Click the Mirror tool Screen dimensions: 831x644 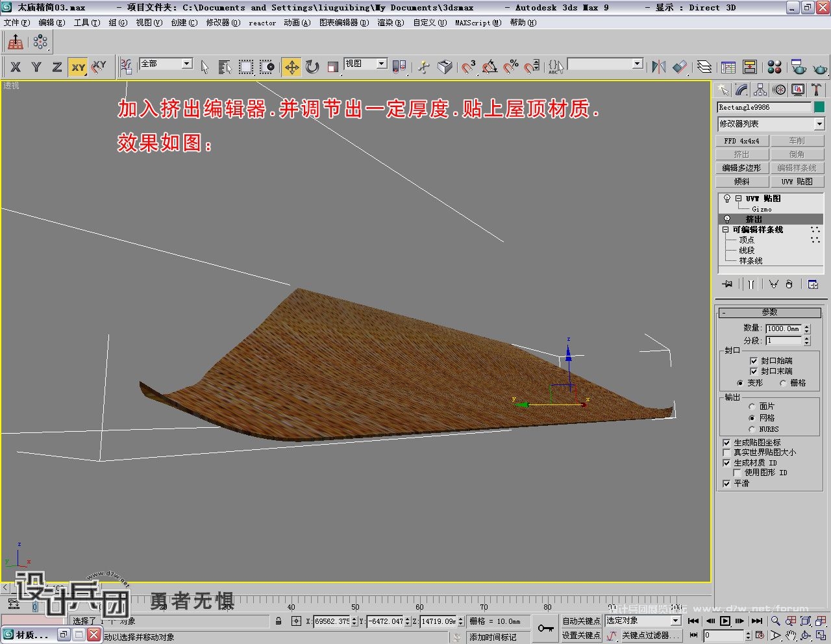pyautogui.click(x=658, y=67)
